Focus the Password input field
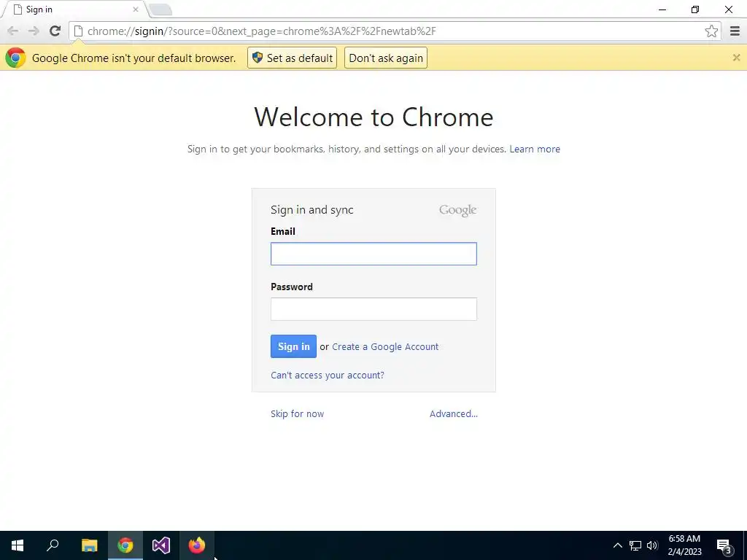Screen dimensions: 747x560 point(373,309)
